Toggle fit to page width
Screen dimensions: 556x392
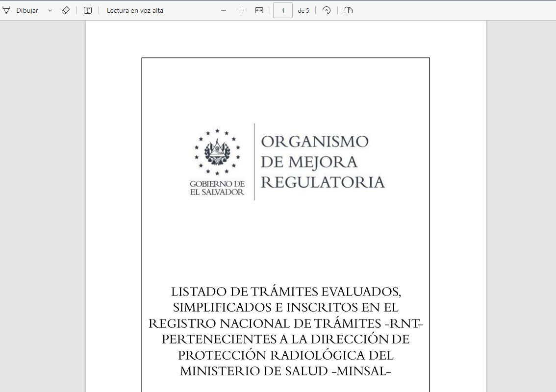pos(259,11)
